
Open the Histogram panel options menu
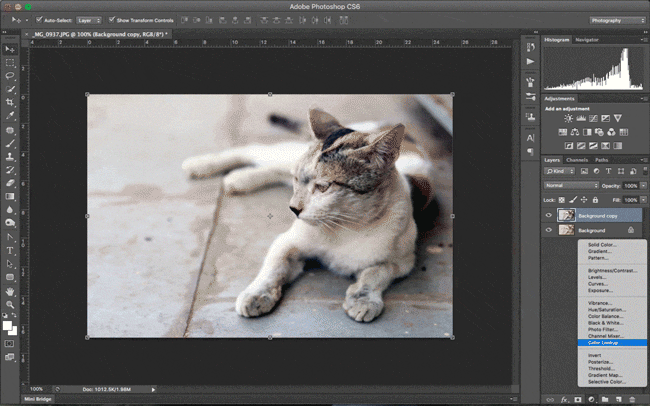pos(644,40)
